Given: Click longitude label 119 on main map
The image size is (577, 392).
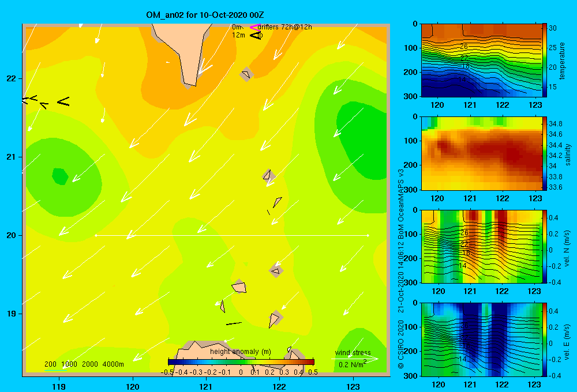Looking at the screenshot, I should (x=59, y=386).
